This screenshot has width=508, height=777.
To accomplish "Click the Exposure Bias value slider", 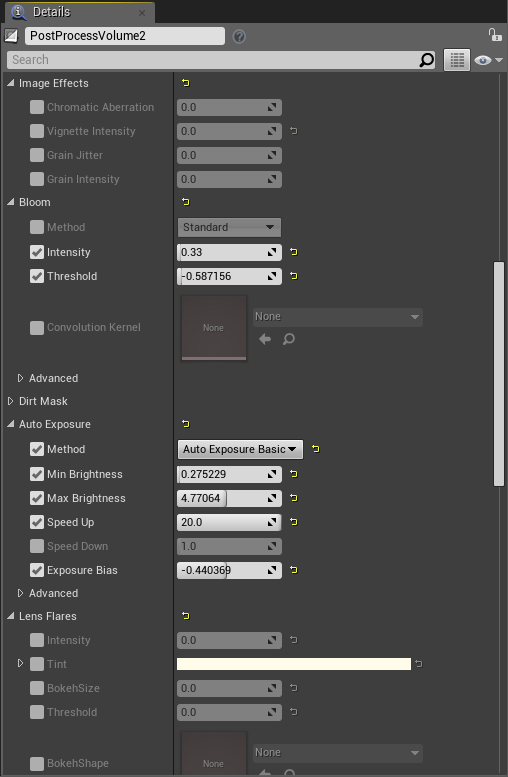I will [229, 570].
